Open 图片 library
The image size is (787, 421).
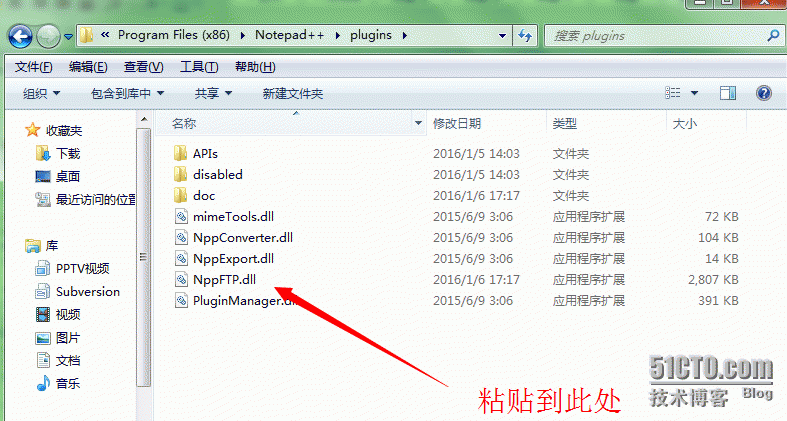(68, 338)
